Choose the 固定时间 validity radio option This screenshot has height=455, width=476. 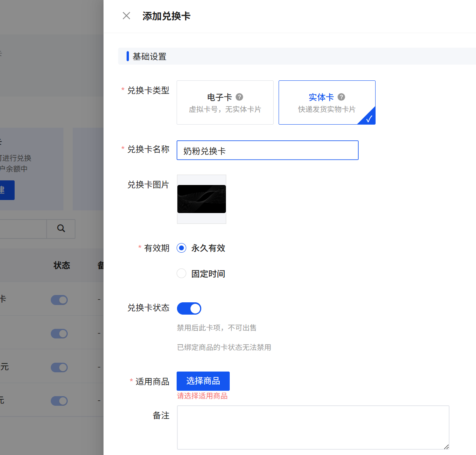click(182, 273)
